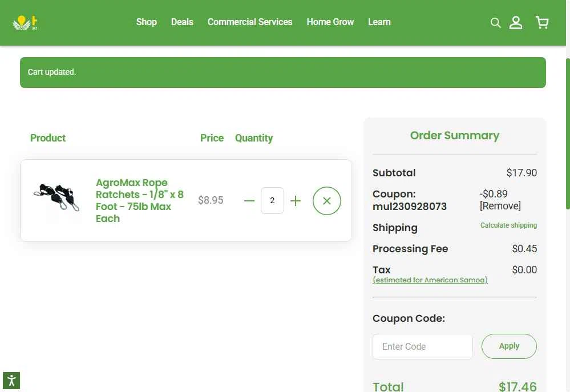Screen dimensions: 570x392
Task: Remove AgroMax Rope Ratchets from cart
Action: click(x=326, y=201)
